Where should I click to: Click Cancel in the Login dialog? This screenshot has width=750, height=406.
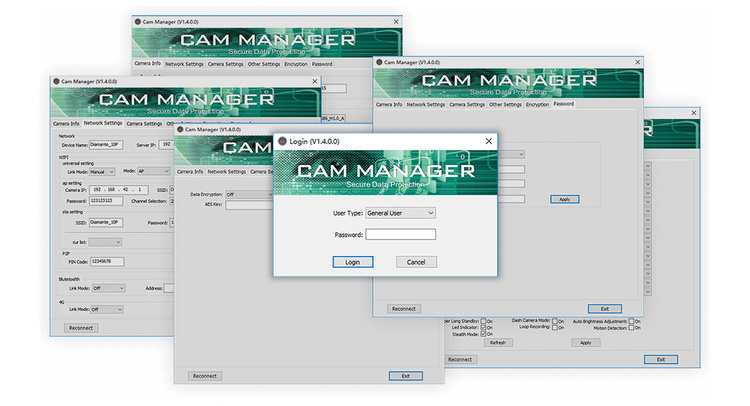pyautogui.click(x=416, y=262)
